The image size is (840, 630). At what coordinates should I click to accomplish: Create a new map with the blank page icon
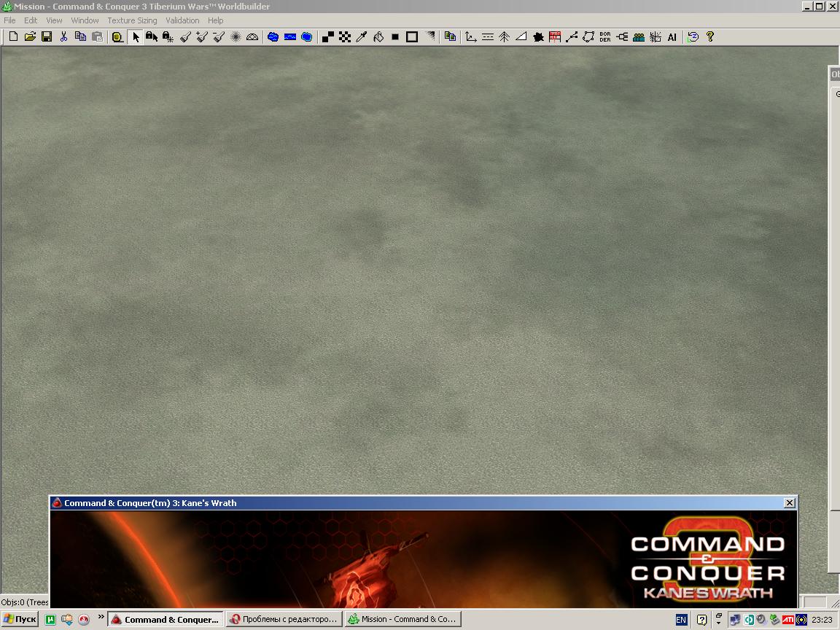click(x=13, y=36)
